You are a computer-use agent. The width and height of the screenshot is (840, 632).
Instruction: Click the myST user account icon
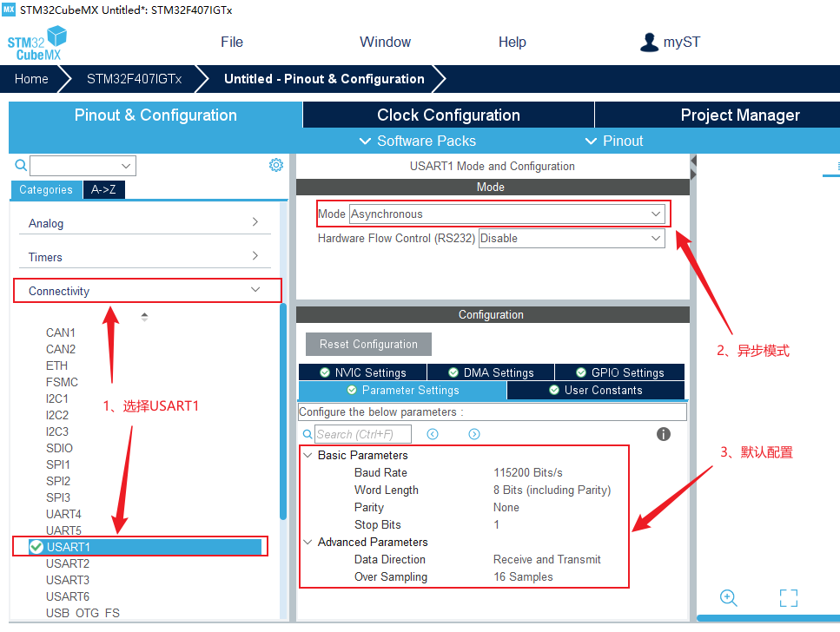[649, 42]
